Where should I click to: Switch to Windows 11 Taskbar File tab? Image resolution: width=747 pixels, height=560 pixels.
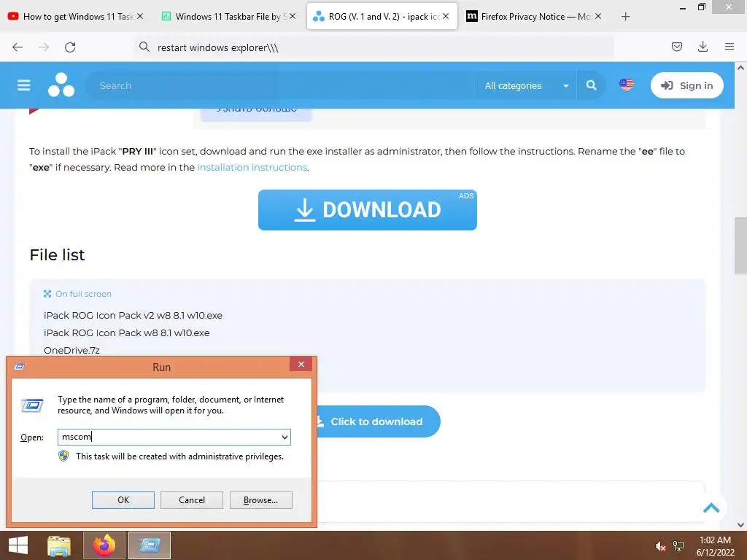pos(228,16)
